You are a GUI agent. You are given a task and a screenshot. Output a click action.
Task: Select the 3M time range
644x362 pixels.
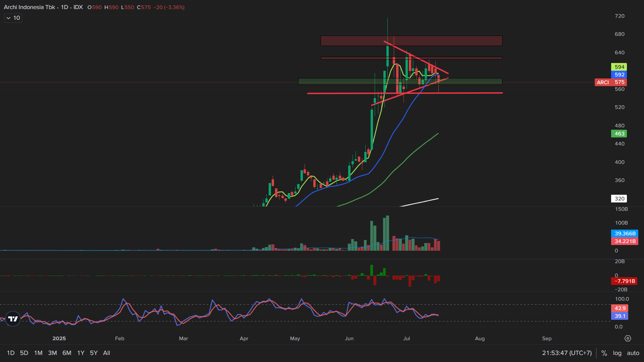point(52,353)
